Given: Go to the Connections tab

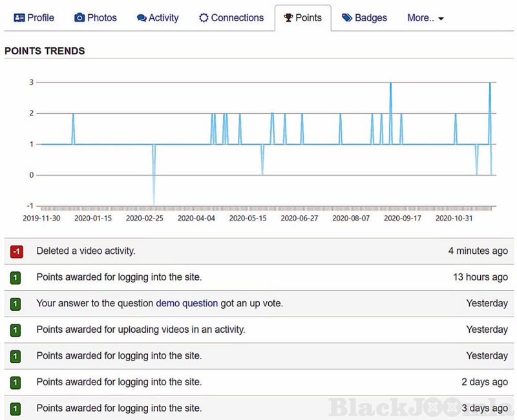Looking at the screenshot, I should 237,18.
